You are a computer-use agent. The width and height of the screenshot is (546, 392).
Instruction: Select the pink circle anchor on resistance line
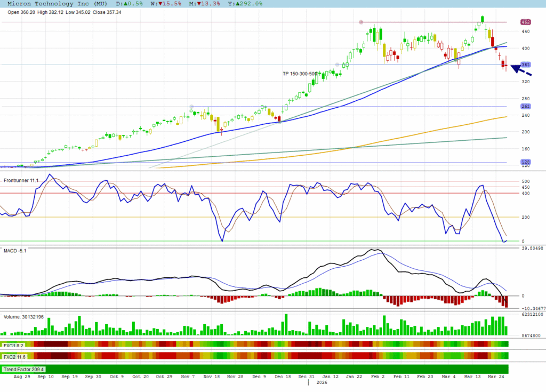[x=361, y=22]
